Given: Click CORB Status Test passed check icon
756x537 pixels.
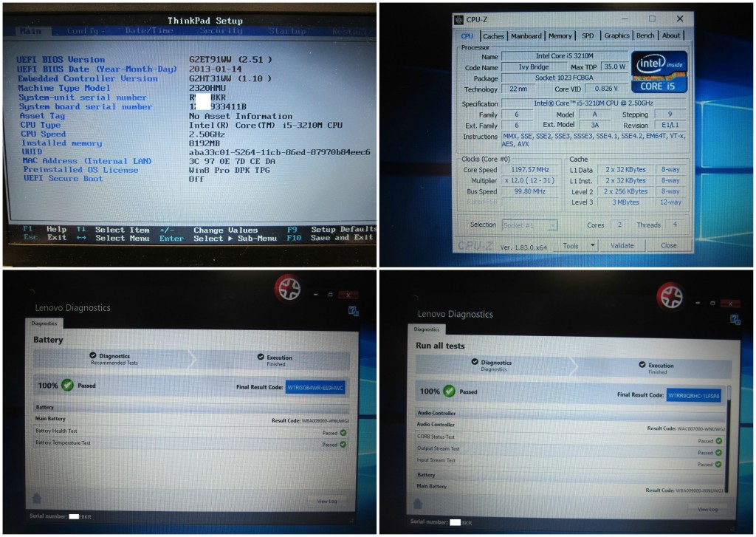Looking at the screenshot, I should [719, 441].
